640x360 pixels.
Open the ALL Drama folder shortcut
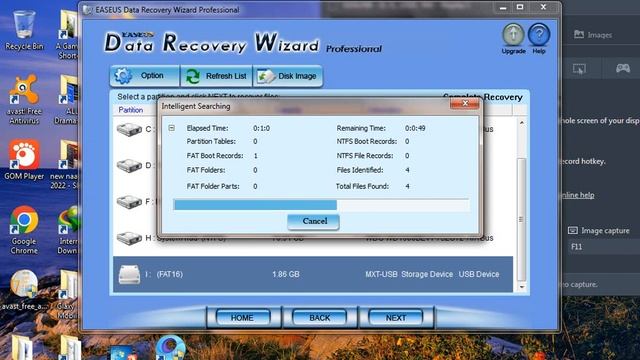click(67, 100)
